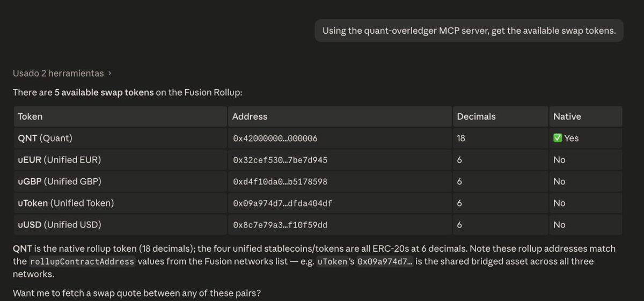Click the "18" decimals cell
Screen dimensions: 644x301
point(500,138)
